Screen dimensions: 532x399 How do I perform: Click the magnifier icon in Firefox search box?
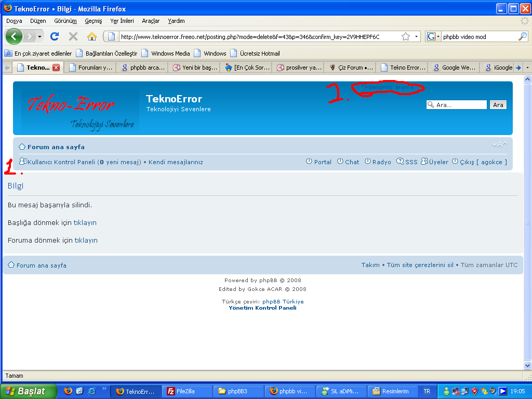tap(523, 36)
